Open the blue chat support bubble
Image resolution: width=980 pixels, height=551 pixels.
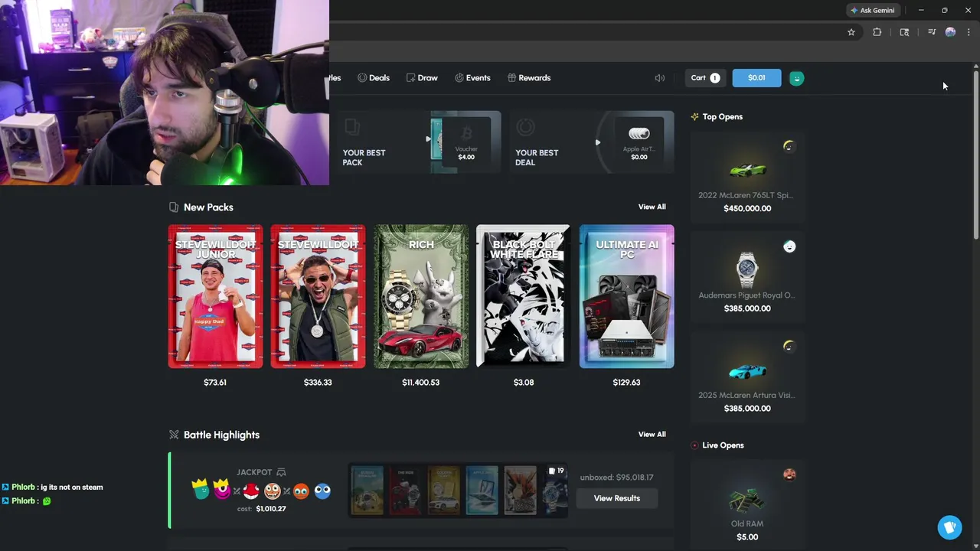coord(950,527)
